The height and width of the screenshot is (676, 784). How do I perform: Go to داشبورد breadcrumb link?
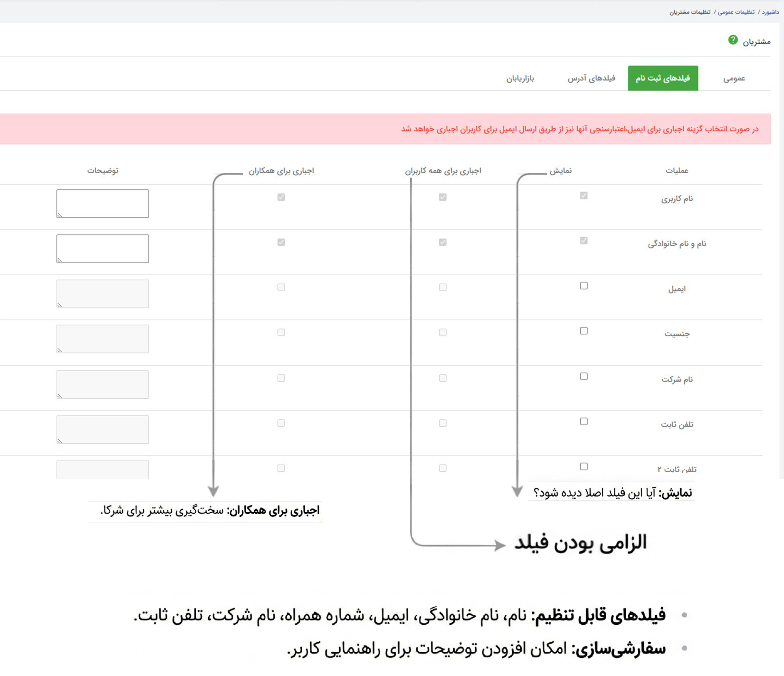click(x=770, y=12)
